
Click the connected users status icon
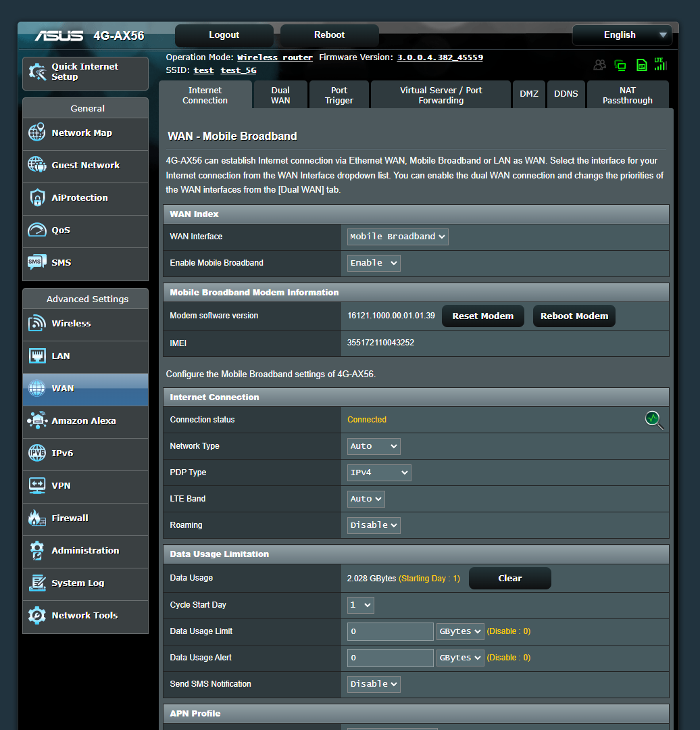point(599,65)
